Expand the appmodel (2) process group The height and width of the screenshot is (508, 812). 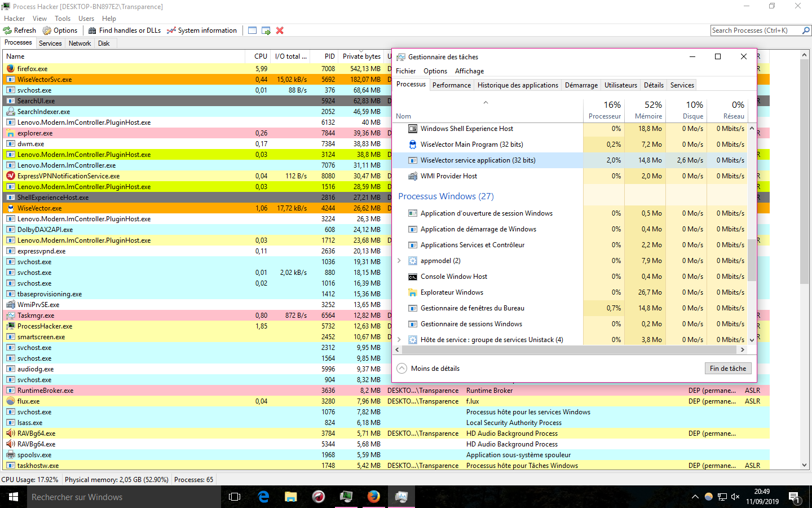[399, 261]
